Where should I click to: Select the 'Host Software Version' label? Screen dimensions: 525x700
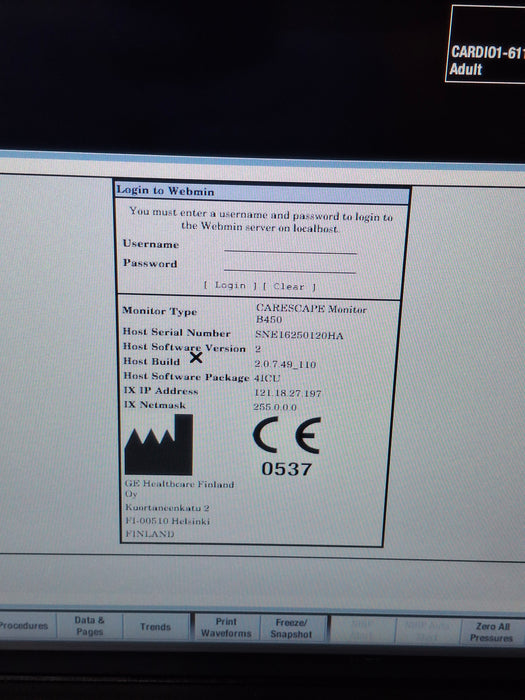click(184, 347)
